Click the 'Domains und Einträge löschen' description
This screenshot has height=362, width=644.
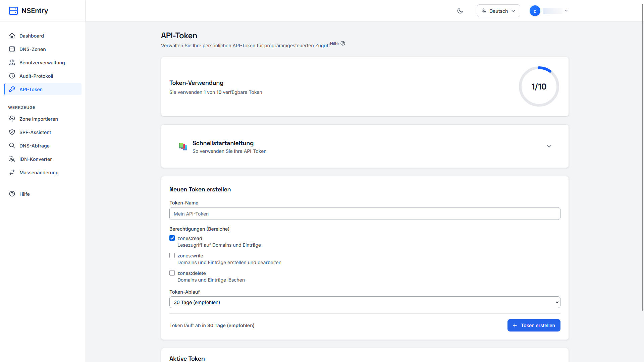click(211, 280)
